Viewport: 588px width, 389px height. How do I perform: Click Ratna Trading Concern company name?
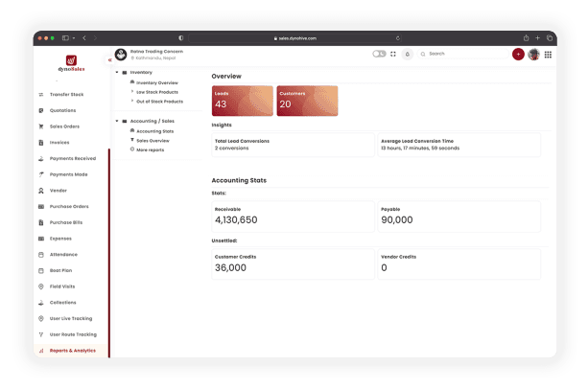[156, 52]
